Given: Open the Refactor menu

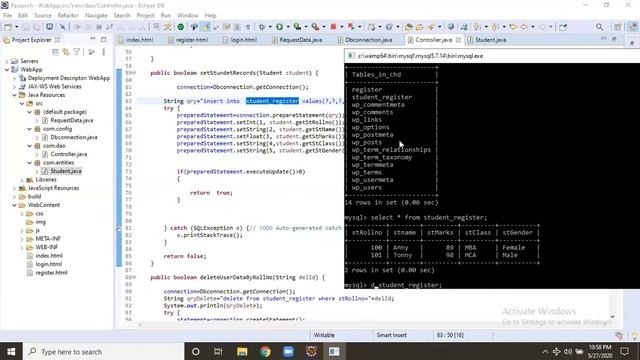Looking at the screenshot, I should click(x=68, y=16).
